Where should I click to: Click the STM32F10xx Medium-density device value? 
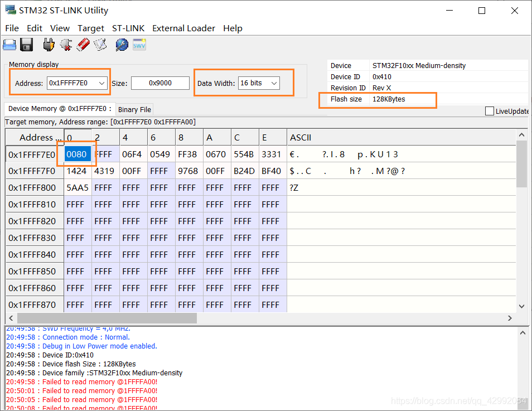pos(419,65)
